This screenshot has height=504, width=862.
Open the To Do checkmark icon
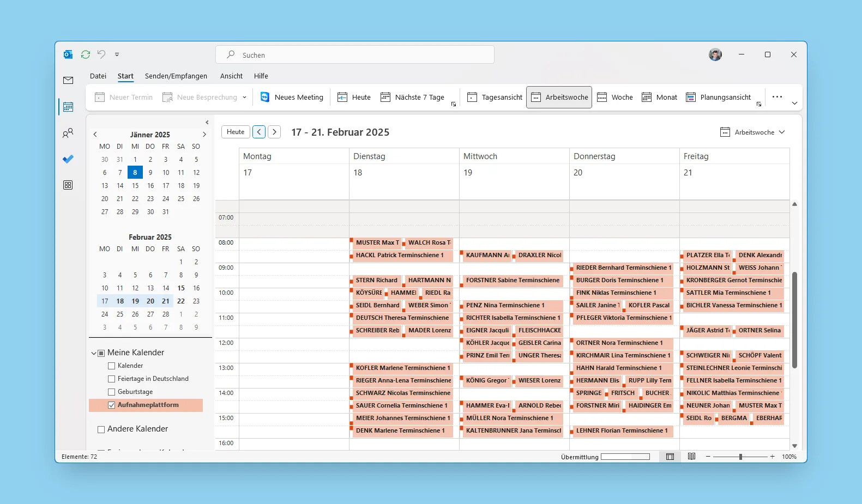coord(68,159)
